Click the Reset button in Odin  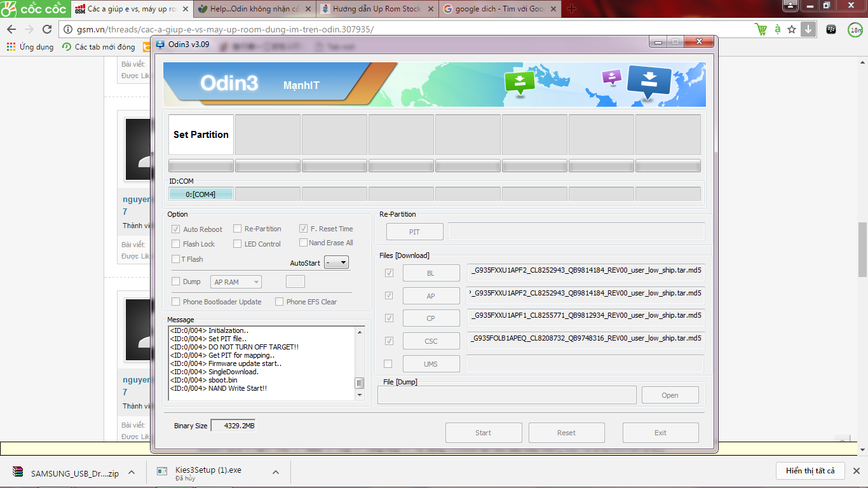point(566,433)
